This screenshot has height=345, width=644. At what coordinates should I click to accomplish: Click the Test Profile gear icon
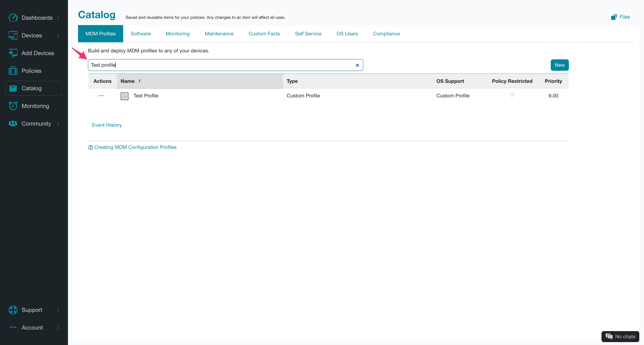click(x=125, y=96)
